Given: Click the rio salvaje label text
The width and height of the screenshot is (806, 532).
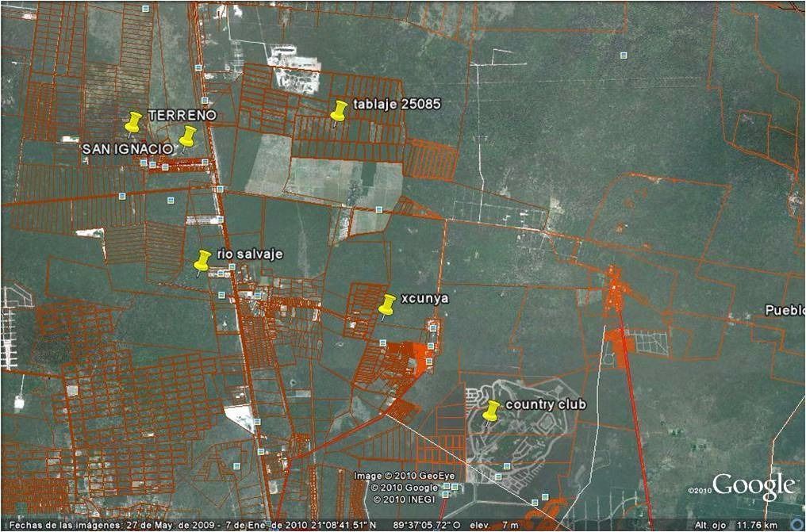Looking at the screenshot, I should [249, 255].
